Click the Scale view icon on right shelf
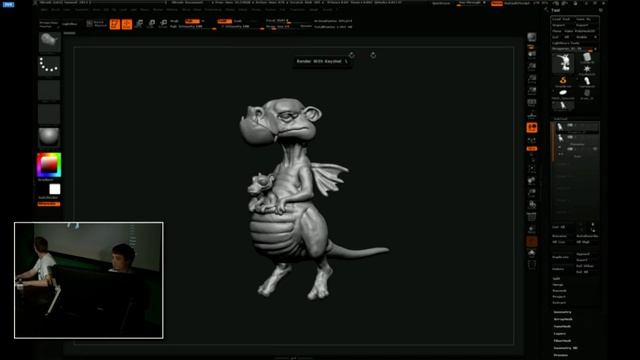The image size is (640, 360). (531, 192)
